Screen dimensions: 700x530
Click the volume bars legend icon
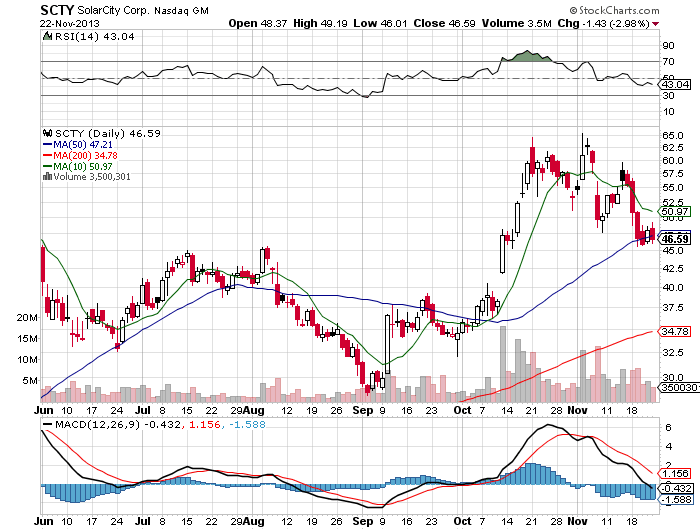[47, 177]
